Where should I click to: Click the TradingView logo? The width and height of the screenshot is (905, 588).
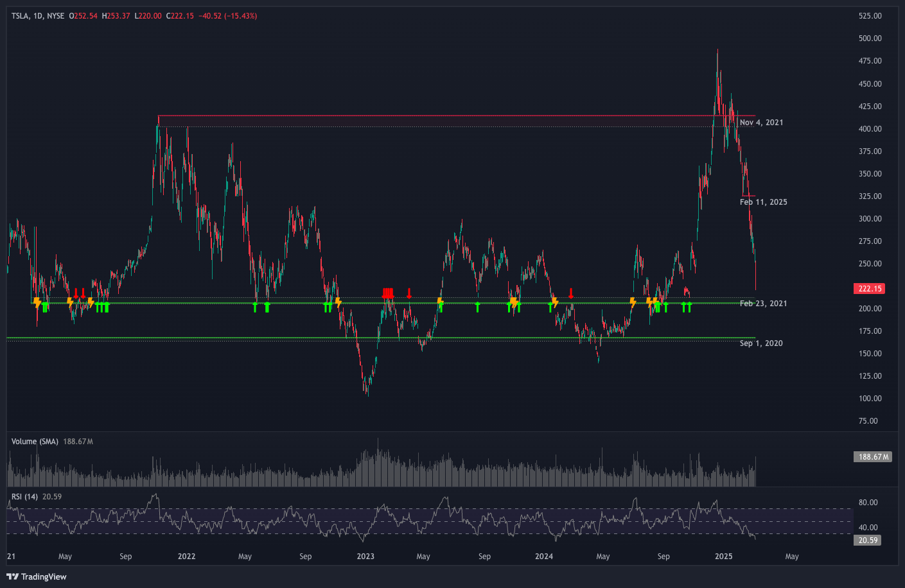pos(37,576)
